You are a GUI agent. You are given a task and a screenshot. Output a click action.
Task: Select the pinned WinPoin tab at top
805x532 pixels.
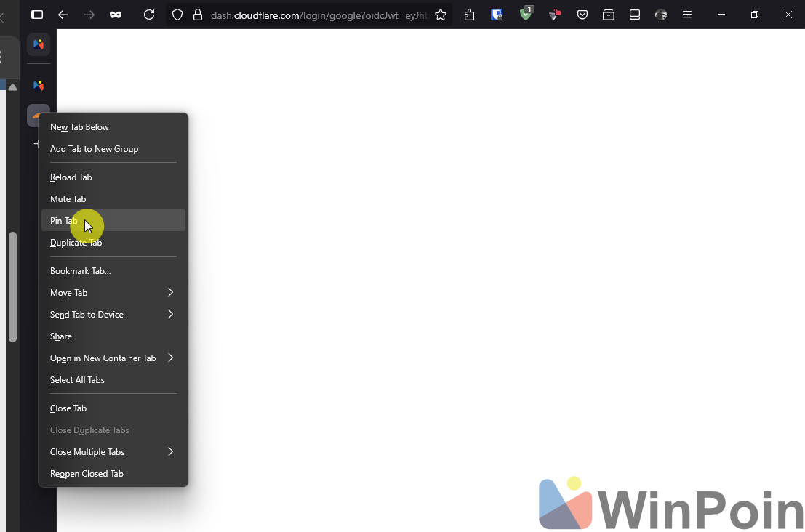coord(39,44)
